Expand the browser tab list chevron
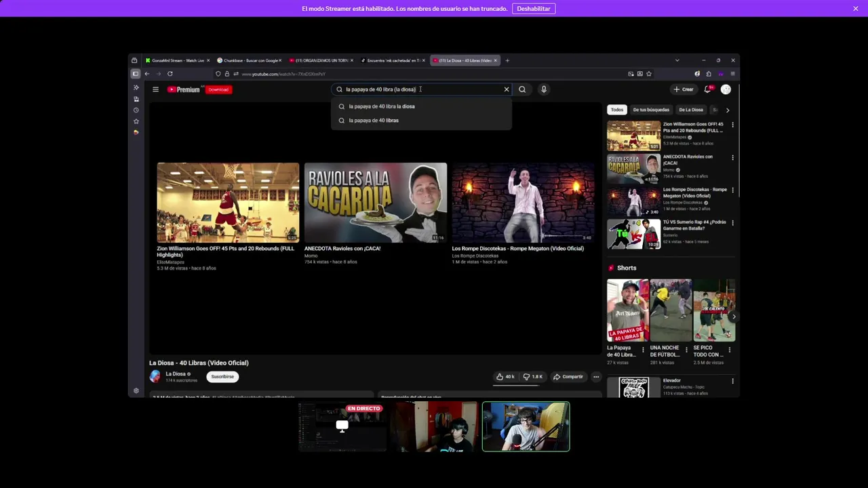868x488 pixels. pyautogui.click(x=677, y=60)
